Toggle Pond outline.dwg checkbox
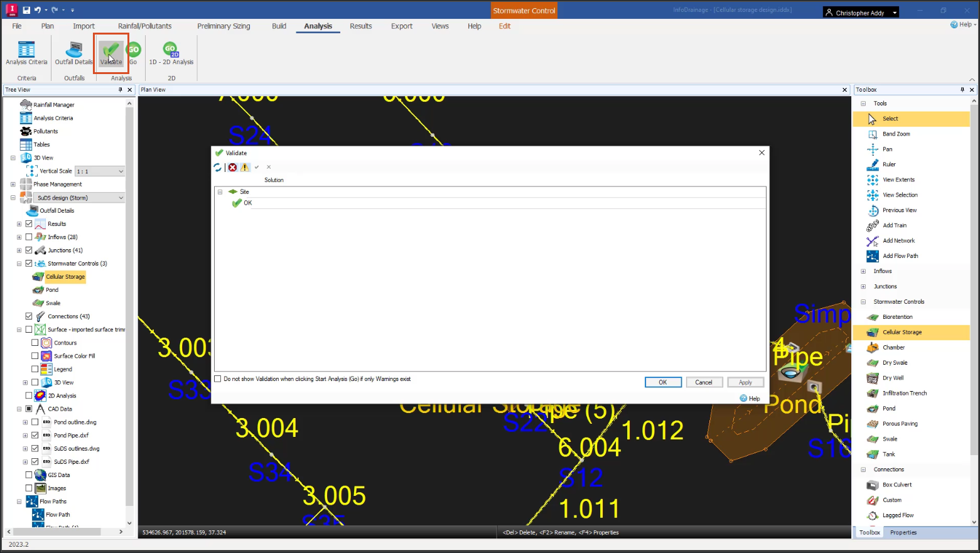 click(35, 422)
